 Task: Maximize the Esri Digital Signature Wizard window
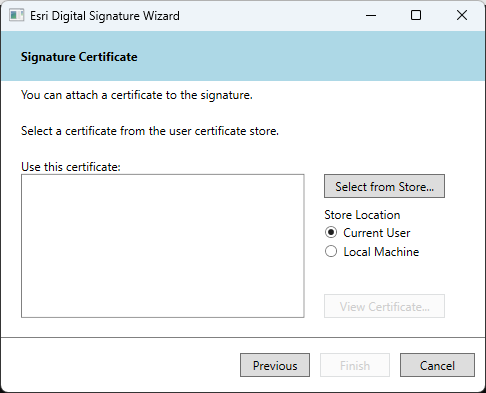(416, 15)
